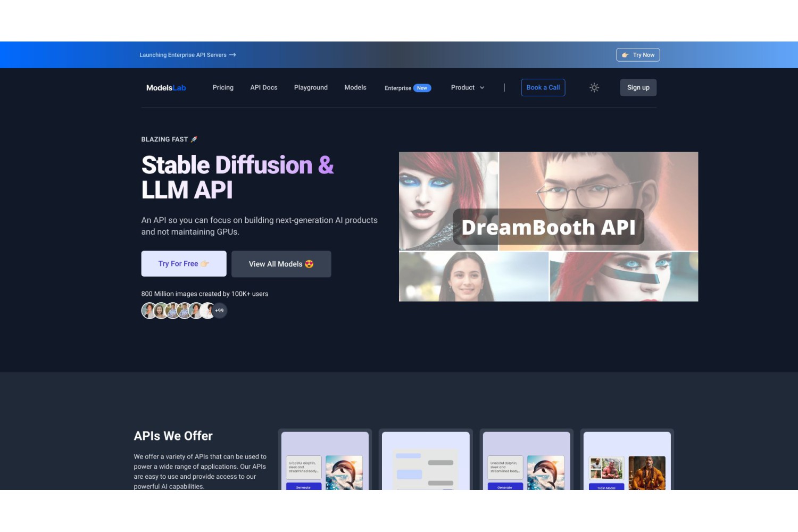Click the rocket emoji beside BLAZING FAST
This screenshot has width=798, height=532.
tap(194, 139)
